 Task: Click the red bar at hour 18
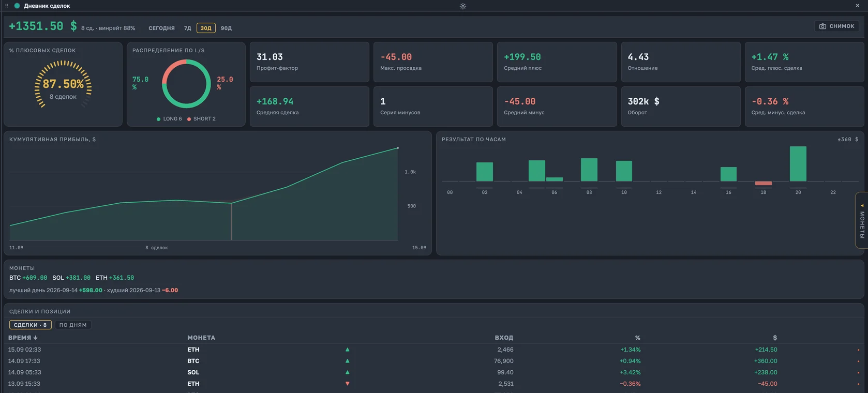tap(764, 183)
